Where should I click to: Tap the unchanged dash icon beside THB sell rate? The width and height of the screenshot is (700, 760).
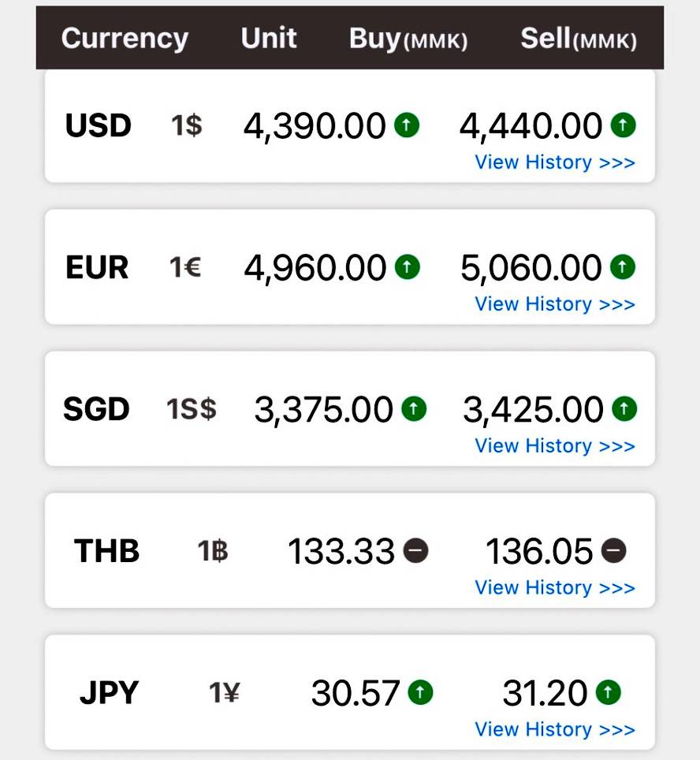coord(614,550)
